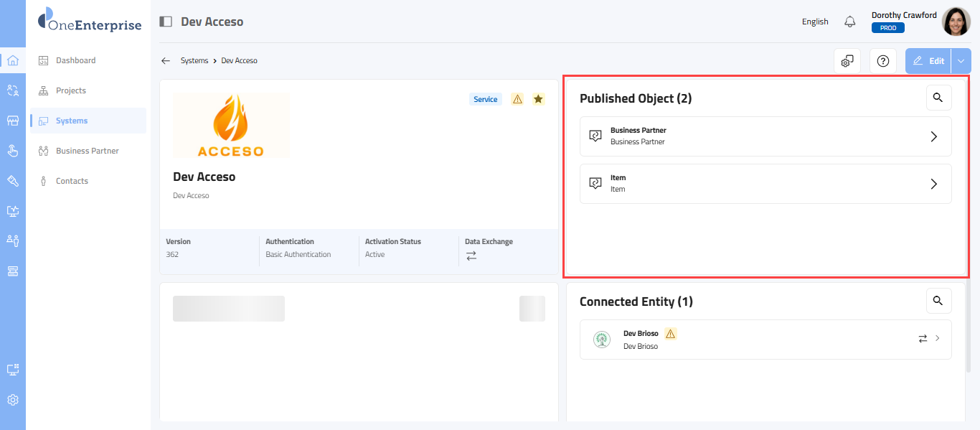Open settings gear at bottom of rail
Screen dimensions: 980x430
(x=13, y=400)
